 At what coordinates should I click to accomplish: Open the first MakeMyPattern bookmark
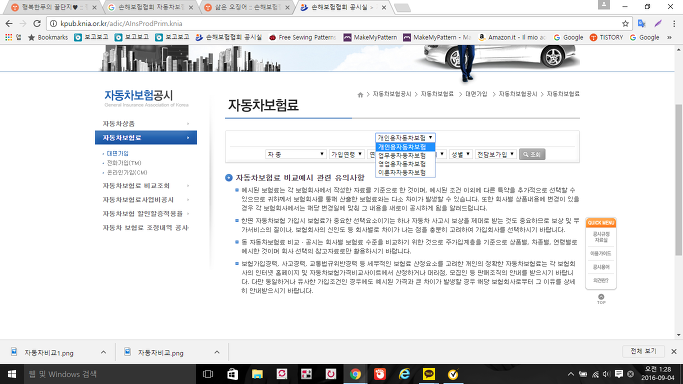370,37
